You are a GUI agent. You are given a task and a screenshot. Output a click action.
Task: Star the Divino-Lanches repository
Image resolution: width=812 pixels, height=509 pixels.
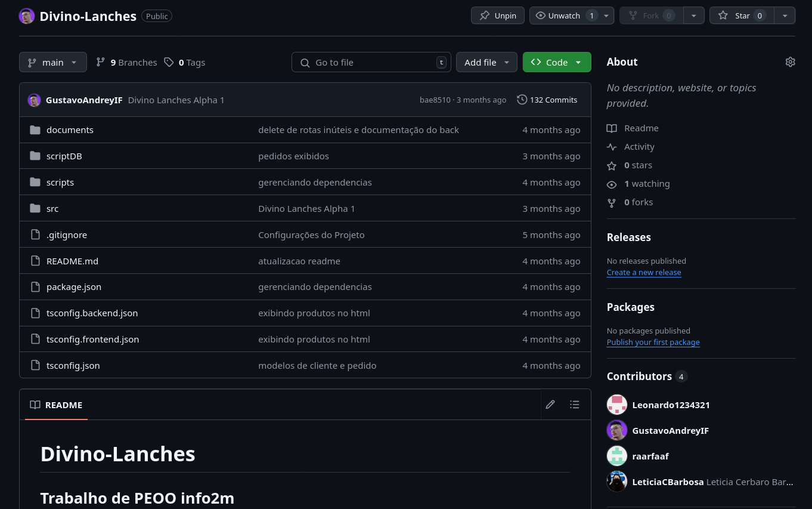click(742, 16)
